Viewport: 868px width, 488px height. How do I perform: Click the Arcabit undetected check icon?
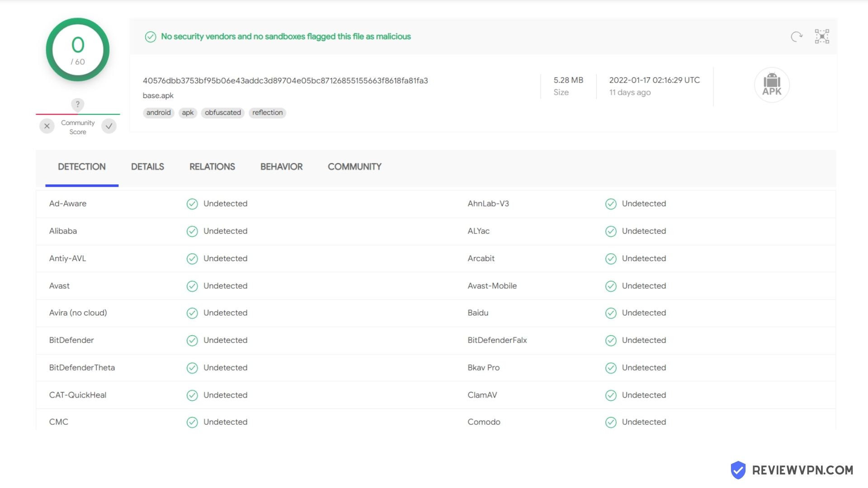tap(611, 258)
